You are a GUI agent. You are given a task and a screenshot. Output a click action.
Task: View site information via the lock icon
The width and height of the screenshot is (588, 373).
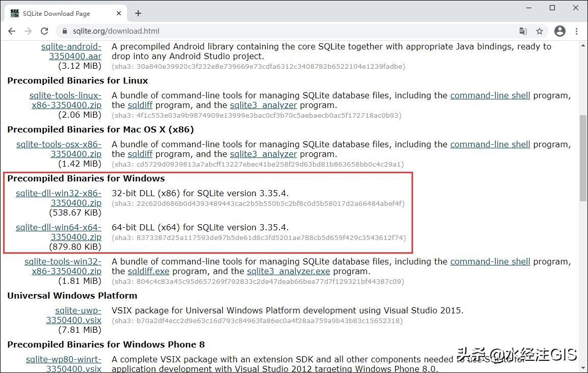coord(64,31)
